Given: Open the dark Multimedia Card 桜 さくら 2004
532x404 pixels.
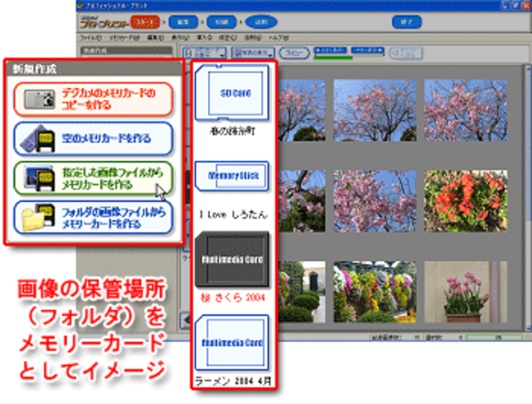Looking at the screenshot, I should point(231,259).
